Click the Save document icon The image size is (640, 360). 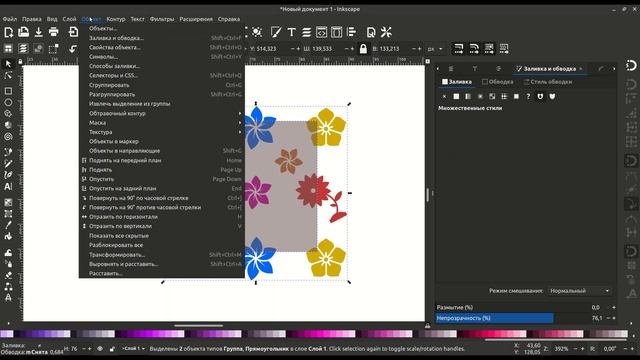coord(38,32)
